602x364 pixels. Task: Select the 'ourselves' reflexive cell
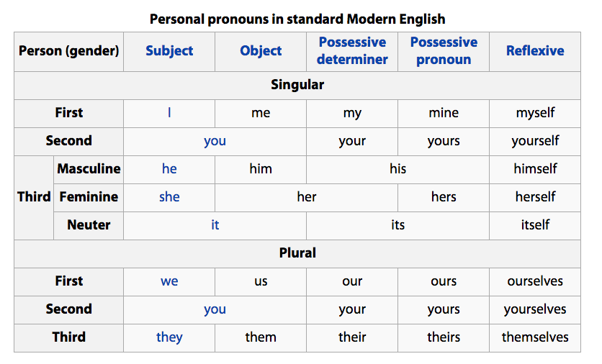click(x=535, y=281)
